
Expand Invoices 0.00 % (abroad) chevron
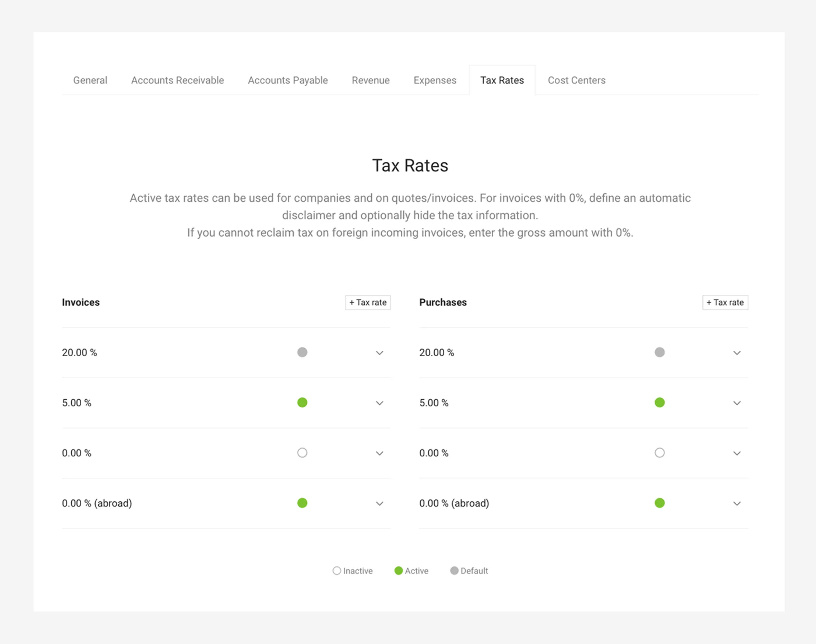(x=380, y=503)
